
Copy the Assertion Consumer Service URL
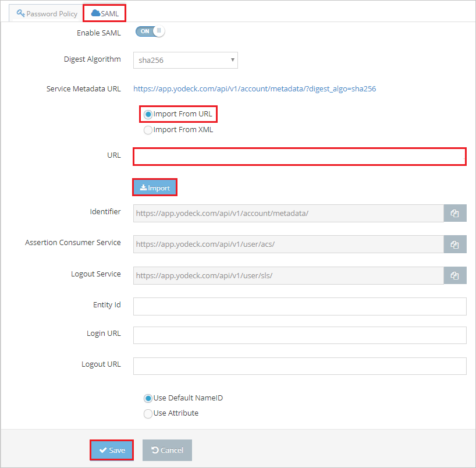tap(455, 244)
